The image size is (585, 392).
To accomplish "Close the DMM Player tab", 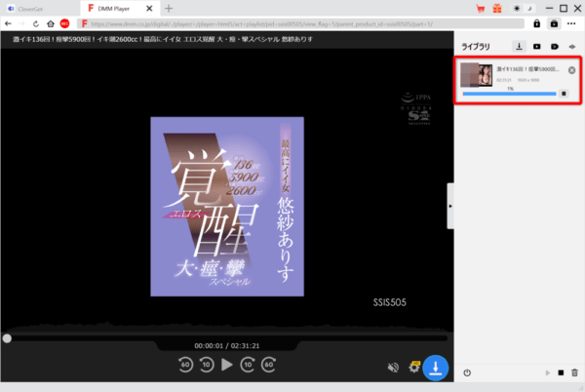I will pyautogui.click(x=149, y=8).
